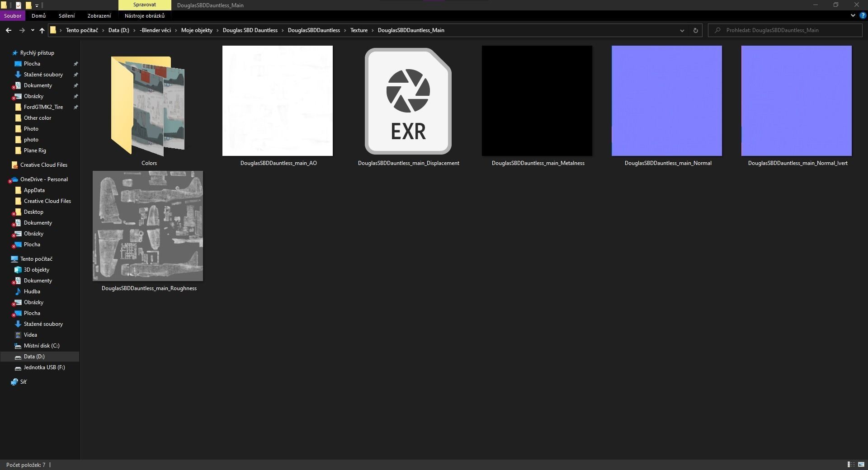Select the Data (D:) drive in the sidebar
Screen dimensions: 868x470
coord(34,357)
